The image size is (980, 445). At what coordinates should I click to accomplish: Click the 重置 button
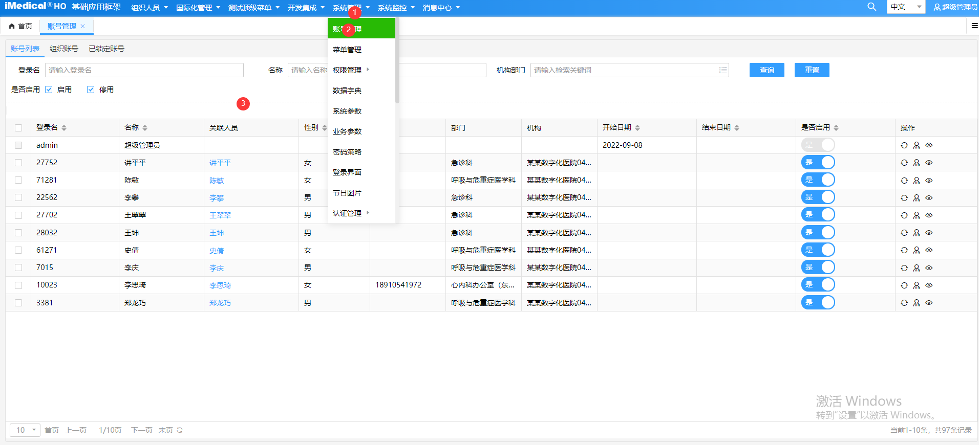point(812,70)
